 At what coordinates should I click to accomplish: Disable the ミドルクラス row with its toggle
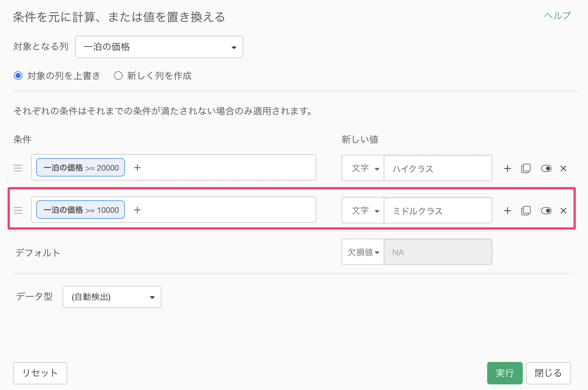546,211
